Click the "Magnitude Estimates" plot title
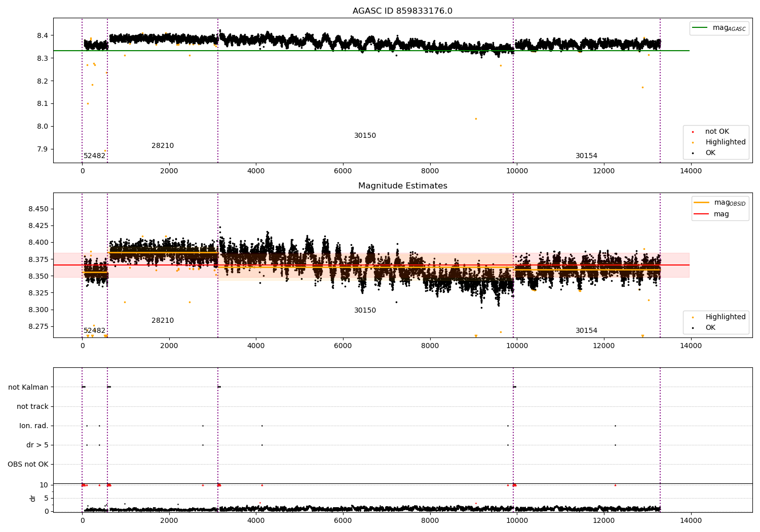 [402, 186]
